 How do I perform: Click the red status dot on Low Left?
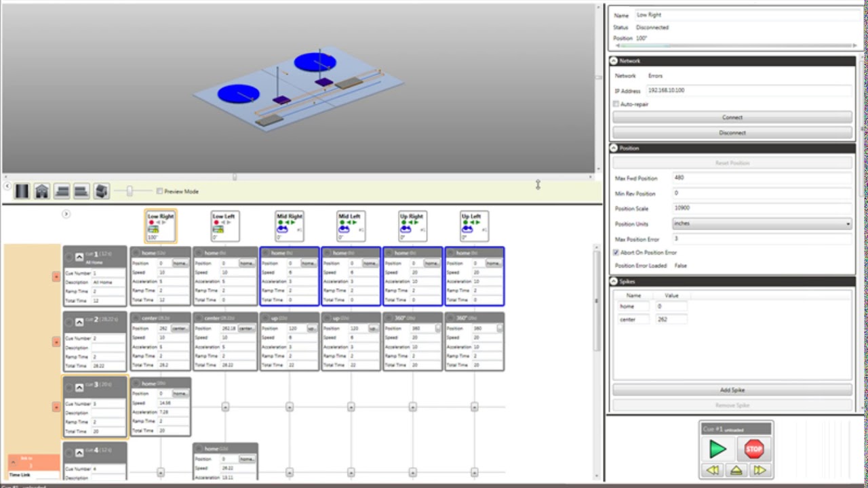pyautogui.click(x=216, y=222)
